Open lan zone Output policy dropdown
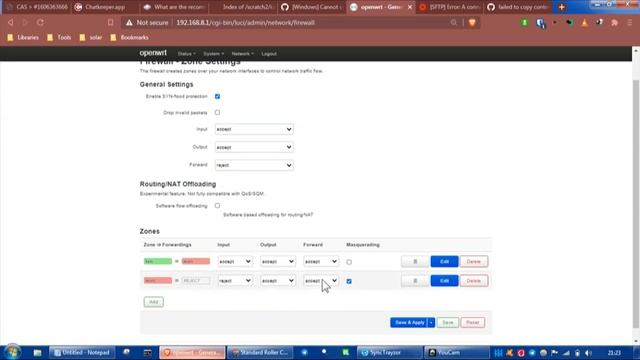This screenshot has height=360, width=640. point(278,261)
